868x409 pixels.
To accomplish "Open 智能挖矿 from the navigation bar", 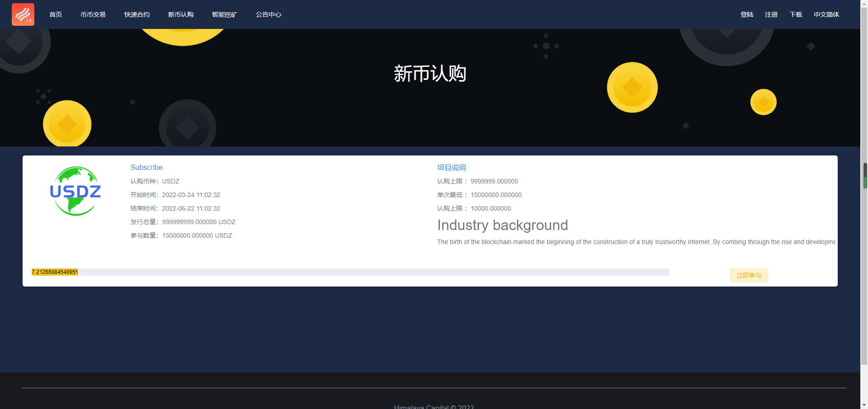I will [225, 14].
